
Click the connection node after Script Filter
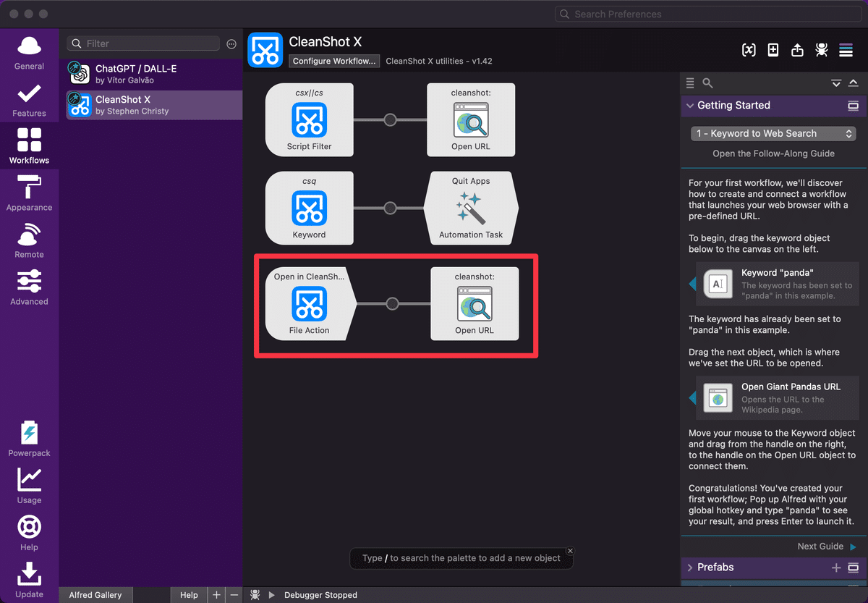pyautogui.click(x=391, y=119)
